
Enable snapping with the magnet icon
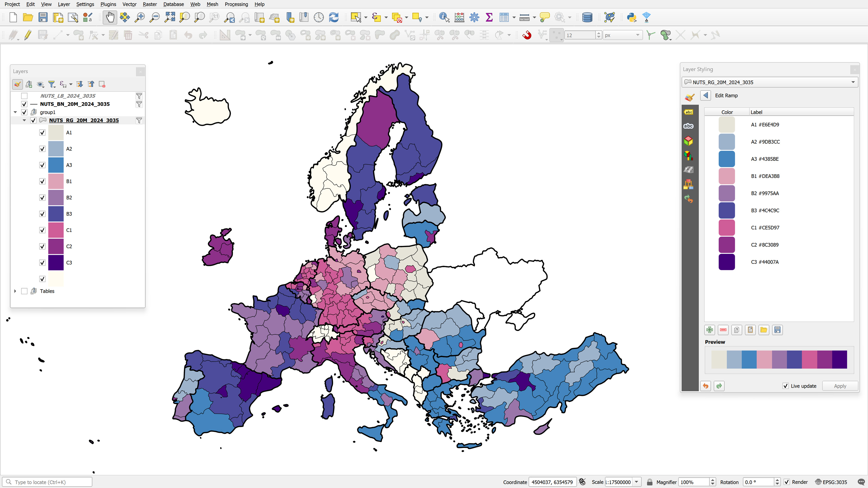pyautogui.click(x=527, y=35)
